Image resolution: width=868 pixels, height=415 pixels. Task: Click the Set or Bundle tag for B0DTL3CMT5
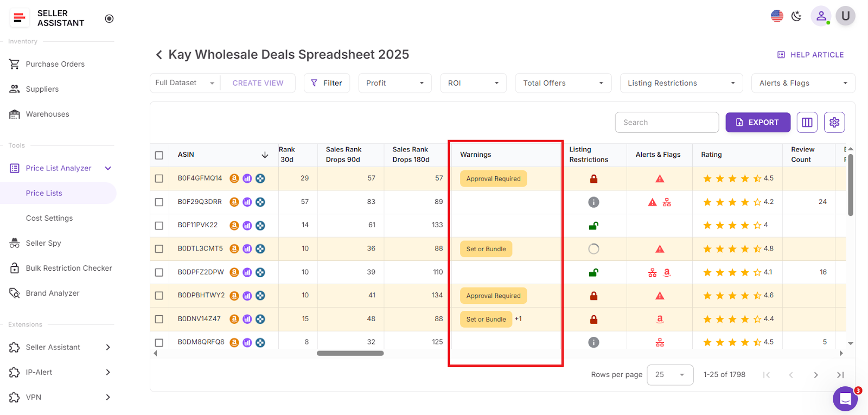[x=486, y=249]
